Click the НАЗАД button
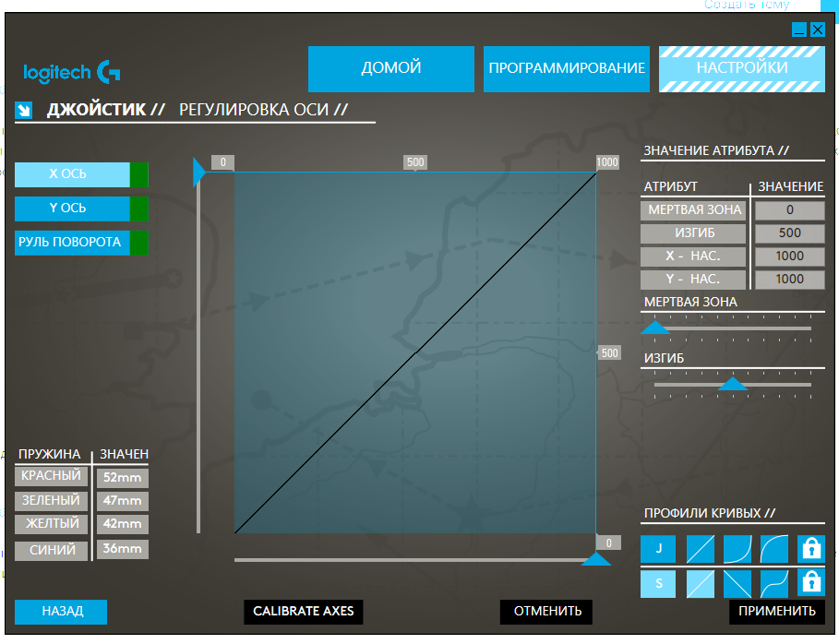 tap(61, 612)
